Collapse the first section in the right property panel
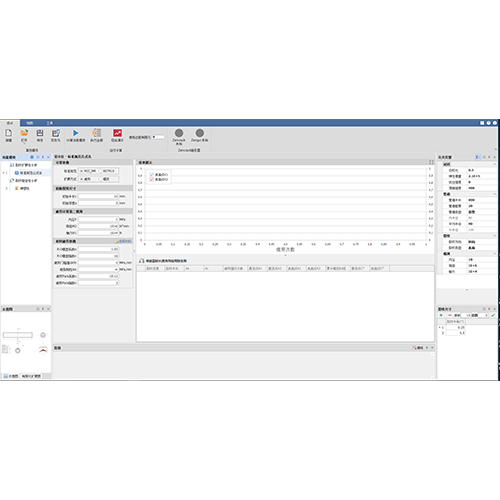This screenshot has width=500, height=500. click(495, 164)
